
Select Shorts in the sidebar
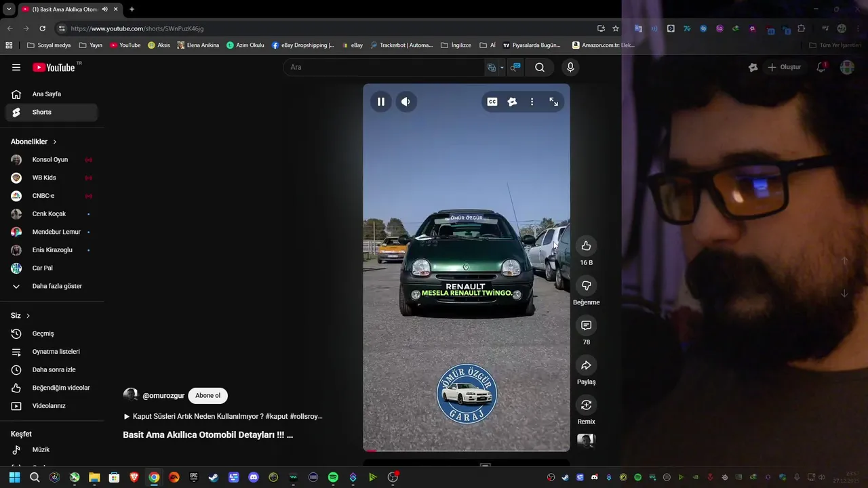pos(52,113)
